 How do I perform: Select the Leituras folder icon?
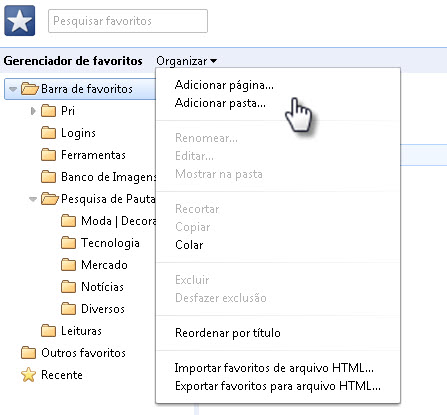[48, 331]
